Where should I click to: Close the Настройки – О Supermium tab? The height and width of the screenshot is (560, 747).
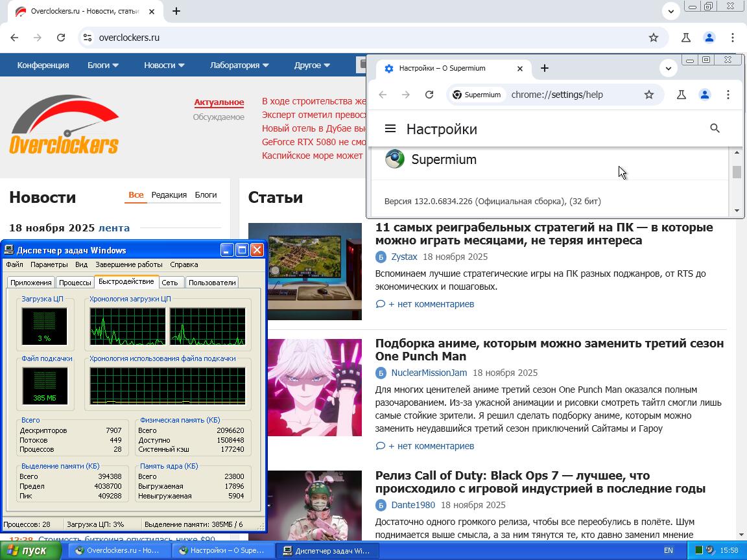(x=520, y=69)
